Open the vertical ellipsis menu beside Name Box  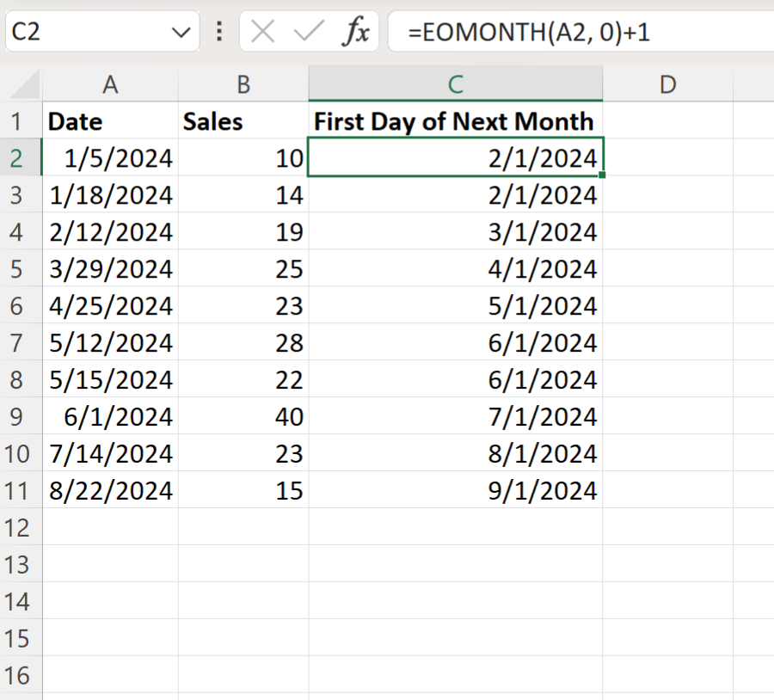coord(218,31)
